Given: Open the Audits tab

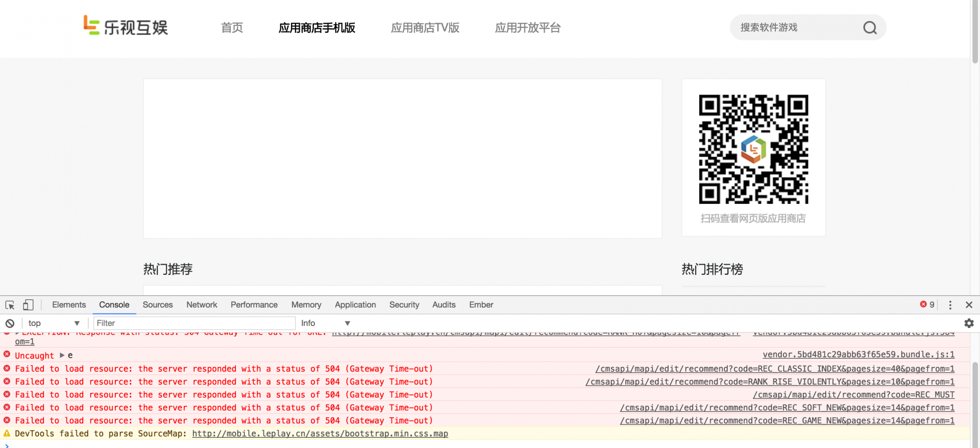Looking at the screenshot, I should pyautogui.click(x=444, y=304).
